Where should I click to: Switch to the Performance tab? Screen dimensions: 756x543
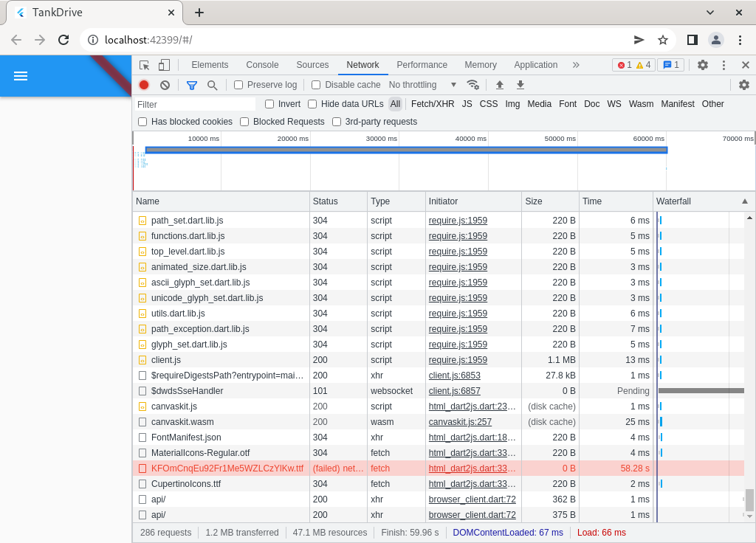point(422,65)
